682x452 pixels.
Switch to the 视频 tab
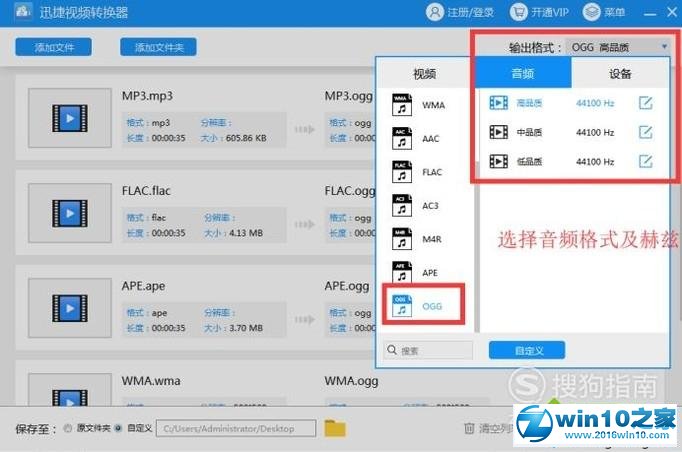(x=425, y=74)
